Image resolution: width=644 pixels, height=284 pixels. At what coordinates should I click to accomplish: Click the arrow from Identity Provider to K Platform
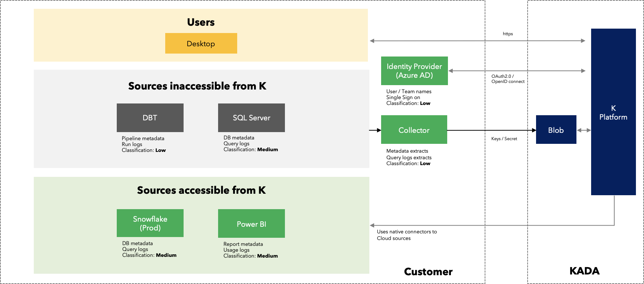pyautogui.click(x=517, y=71)
